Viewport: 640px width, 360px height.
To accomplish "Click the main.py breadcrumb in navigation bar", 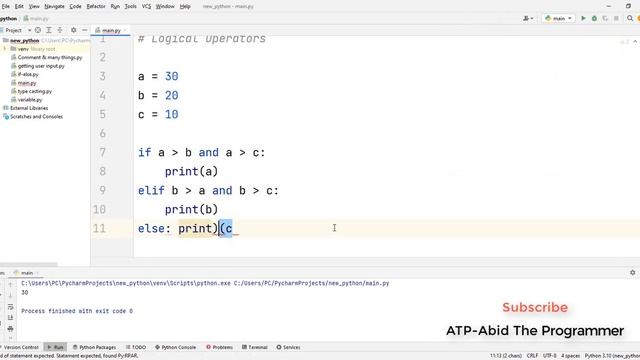I will (x=36, y=18).
